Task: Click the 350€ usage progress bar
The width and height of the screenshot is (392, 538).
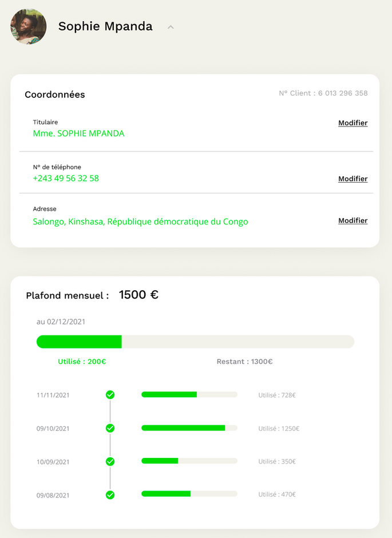Action: click(189, 461)
